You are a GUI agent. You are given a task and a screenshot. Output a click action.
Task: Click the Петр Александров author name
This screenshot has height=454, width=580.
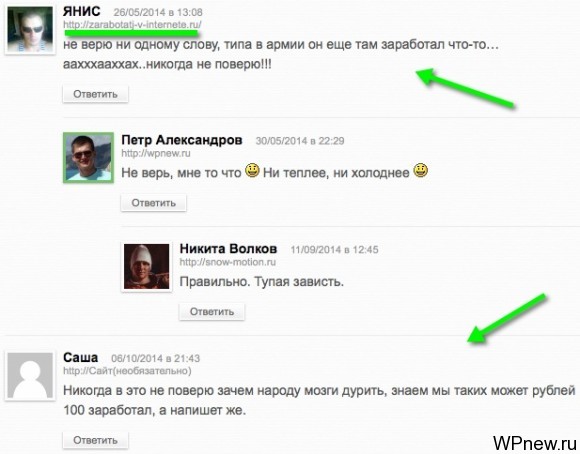click(x=182, y=140)
